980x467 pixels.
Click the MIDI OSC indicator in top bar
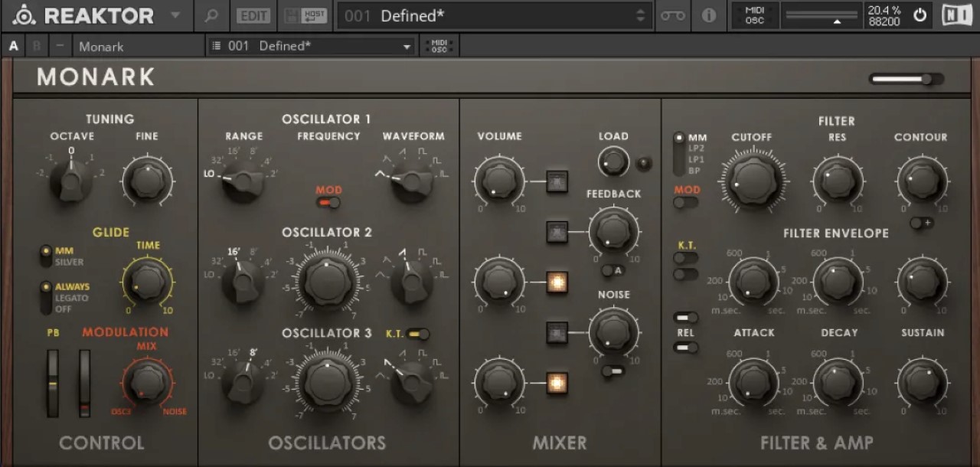(755, 15)
